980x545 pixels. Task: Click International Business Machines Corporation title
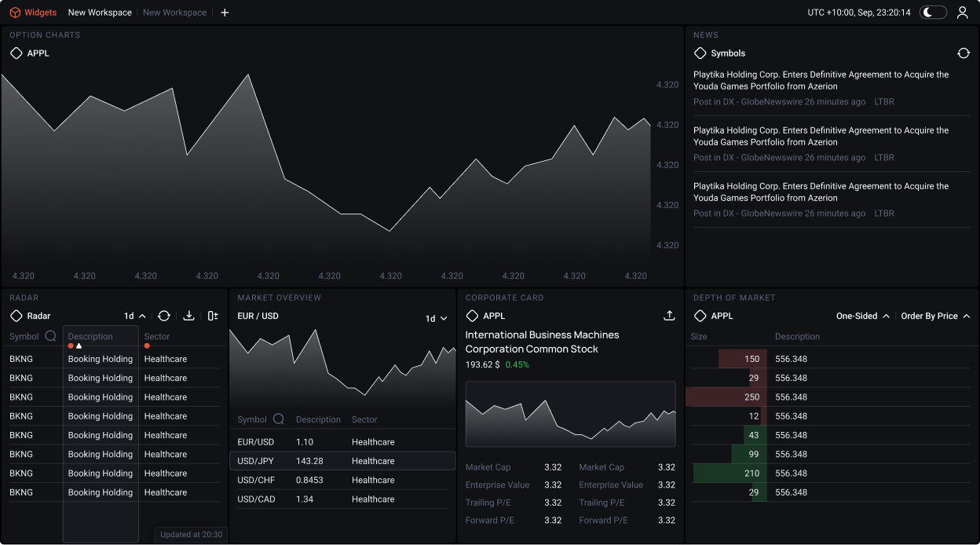point(543,342)
